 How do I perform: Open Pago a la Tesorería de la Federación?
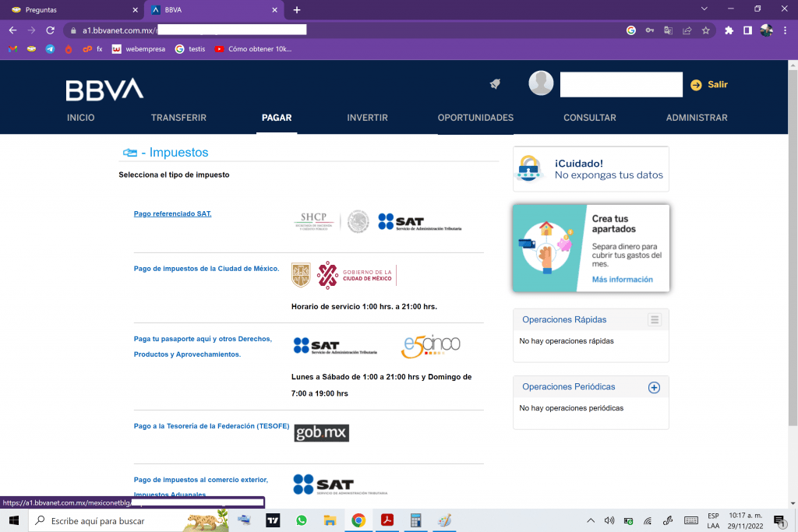click(211, 426)
